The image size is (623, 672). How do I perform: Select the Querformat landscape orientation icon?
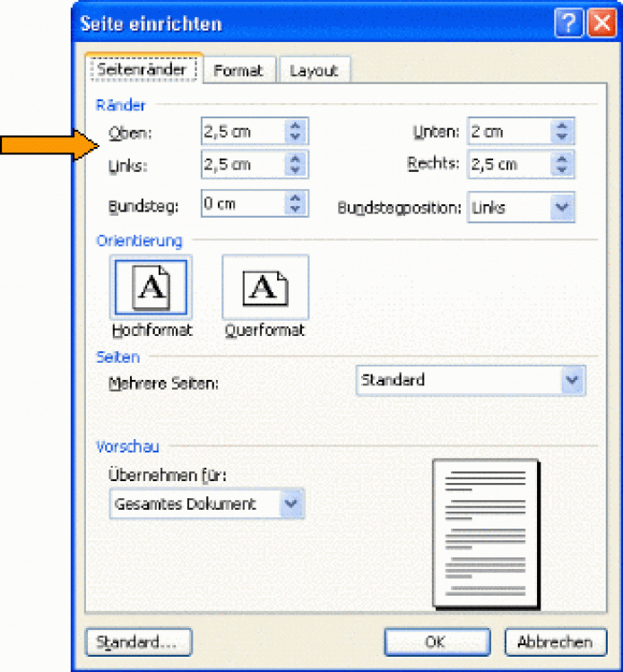click(264, 287)
